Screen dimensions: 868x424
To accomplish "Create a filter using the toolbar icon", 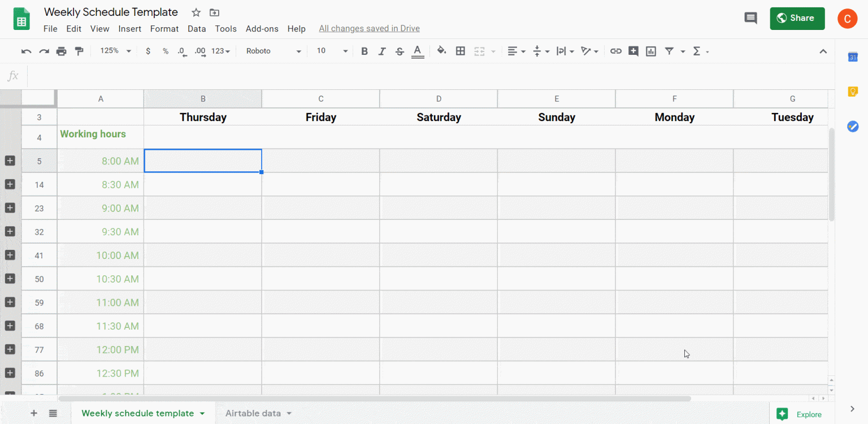I will point(668,51).
